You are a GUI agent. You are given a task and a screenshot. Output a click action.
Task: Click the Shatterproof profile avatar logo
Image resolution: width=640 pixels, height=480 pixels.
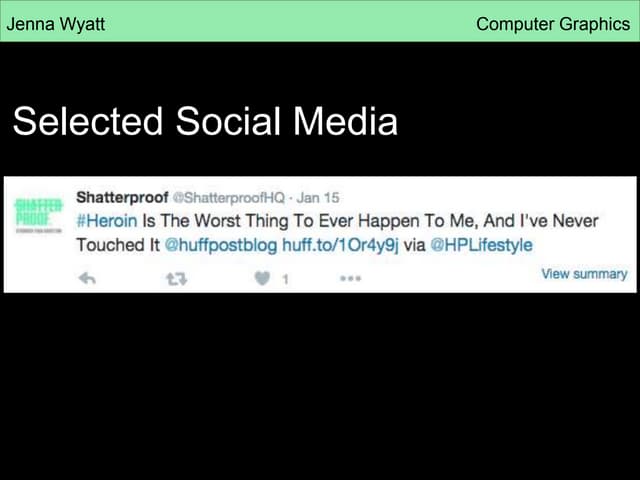(39, 215)
